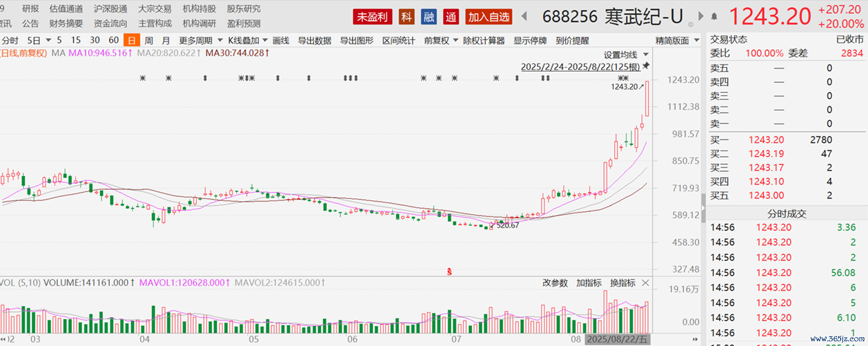Click the 科 STAR market badge

tap(406, 17)
